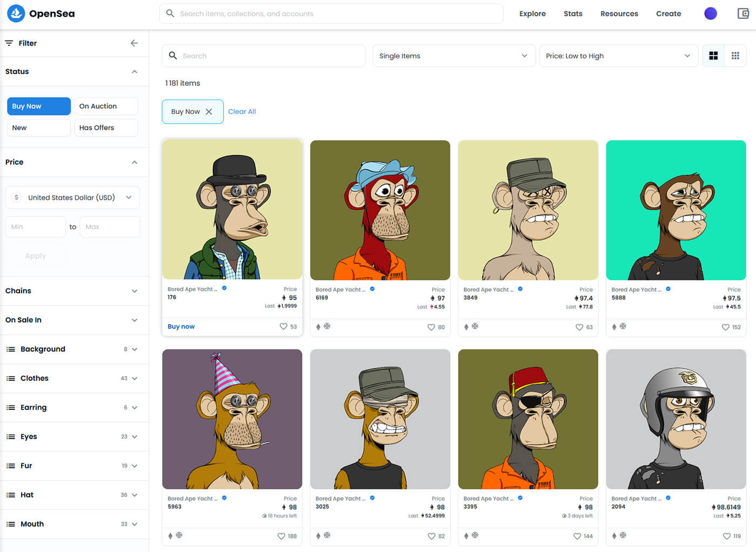Click the verified badge on ape 6169
756x552 pixels.
pos(372,289)
